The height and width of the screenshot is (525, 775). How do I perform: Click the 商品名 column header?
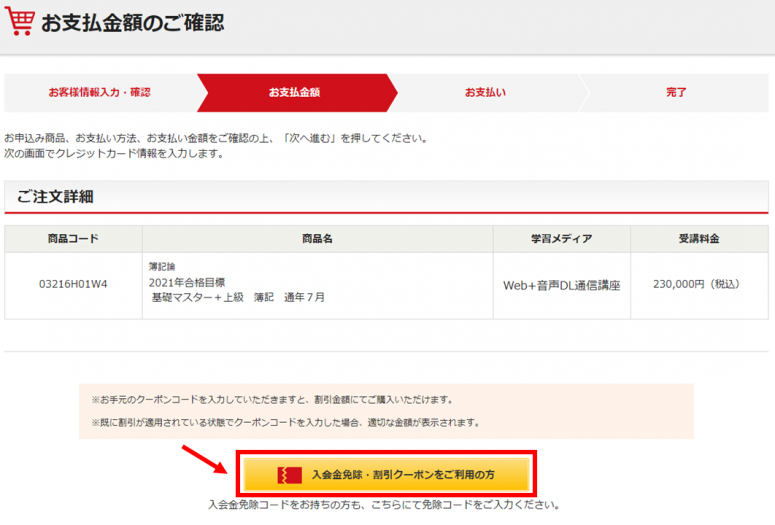click(316, 239)
